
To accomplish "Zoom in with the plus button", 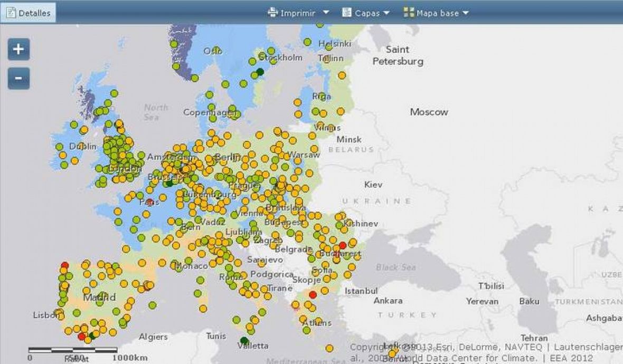I will point(18,50).
